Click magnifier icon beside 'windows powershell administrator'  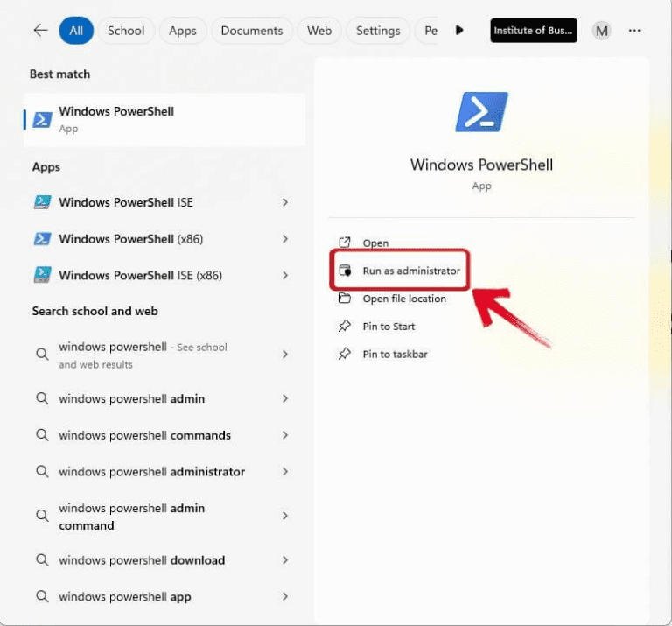point(42,472)
